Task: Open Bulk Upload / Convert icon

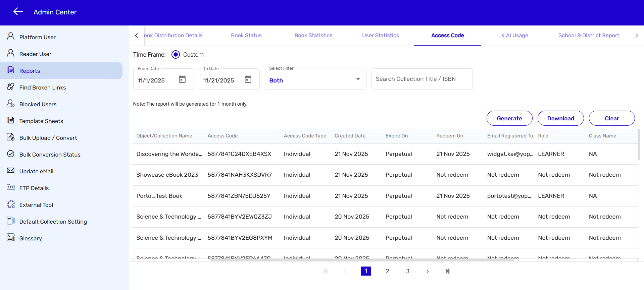Action: coord(11,137)
